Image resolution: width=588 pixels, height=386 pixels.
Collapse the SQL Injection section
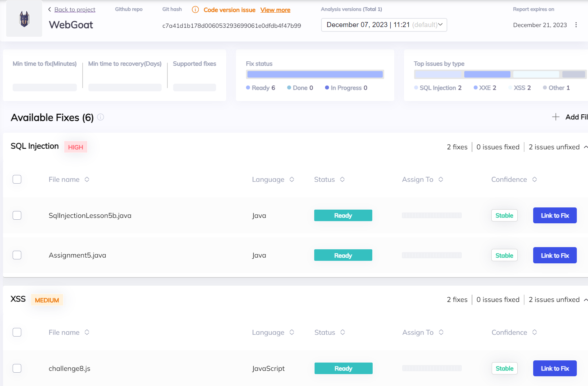click(585, 147)
